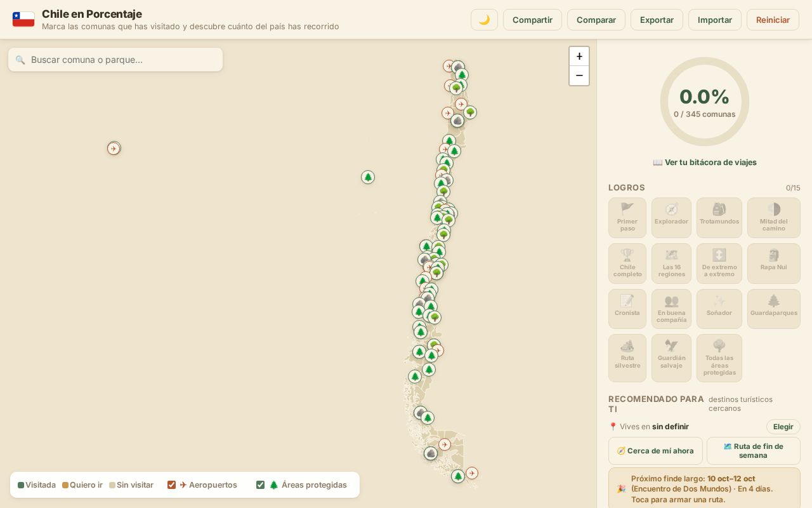Viewport: 812px width, 508px height.
Task: Disable the Aeropuertos checkbox
Action: click(171, 485)
